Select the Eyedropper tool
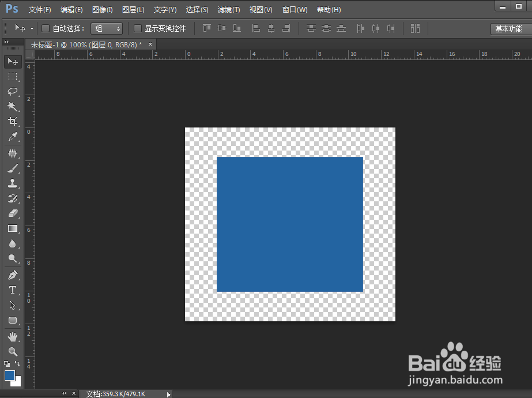532x398 pixels. (x=13, y=137)
